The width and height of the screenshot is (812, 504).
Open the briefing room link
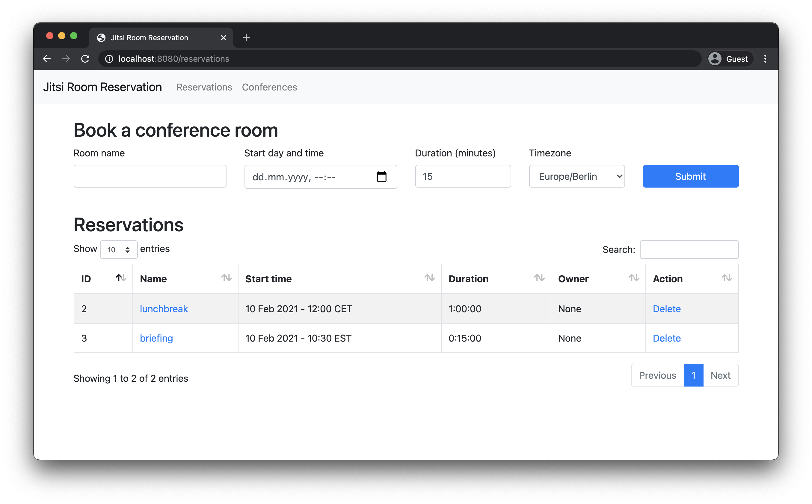[156, 338]
